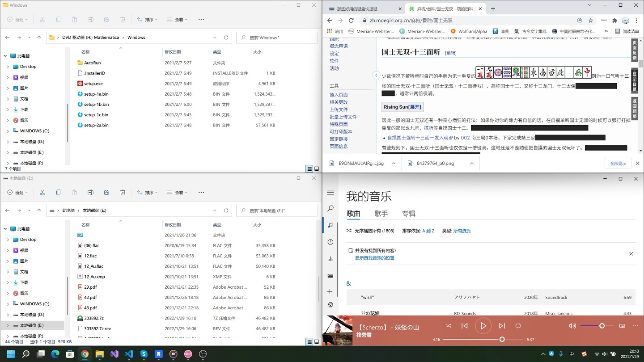Open 上传文件 link in wiki tools
Screen dimensions: 644x362
(339, 109)
